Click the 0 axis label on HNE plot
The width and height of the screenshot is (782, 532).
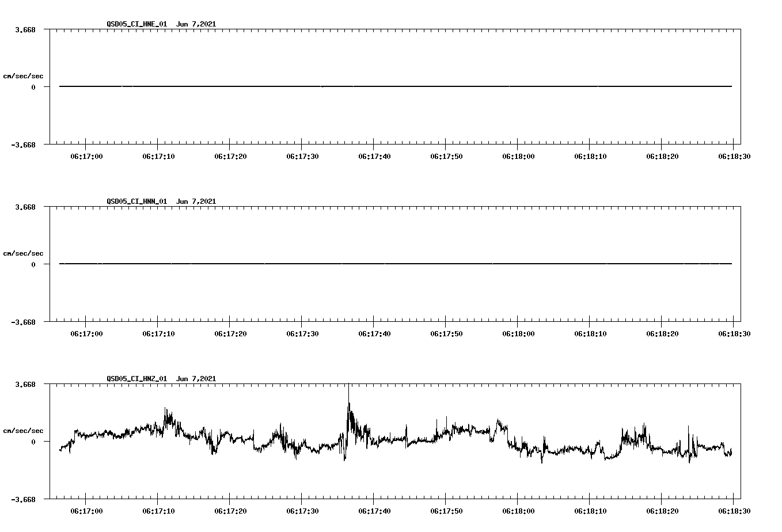pyautogui.click(x=33, y=88)
